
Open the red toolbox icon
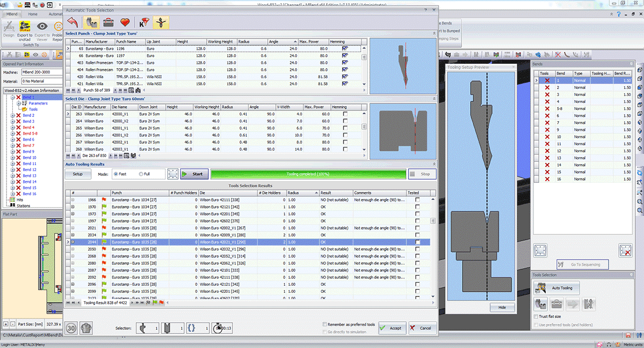pyautogui.click(x=108, y=23)
